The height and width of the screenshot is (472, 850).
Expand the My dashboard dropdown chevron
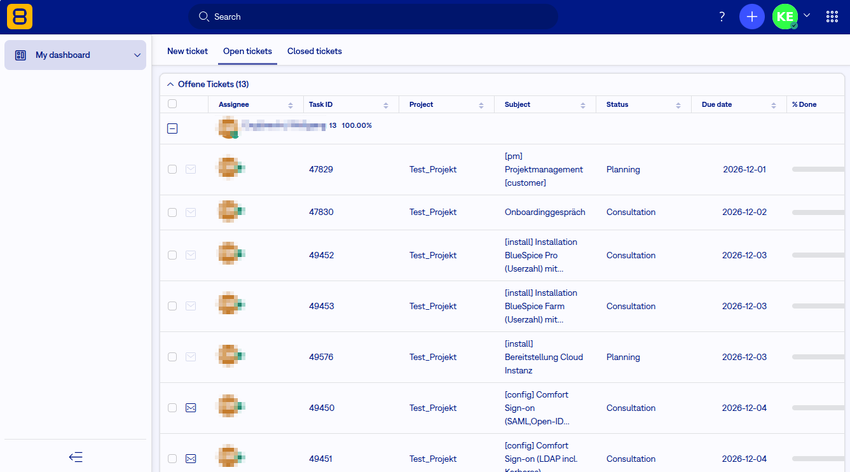137,55
